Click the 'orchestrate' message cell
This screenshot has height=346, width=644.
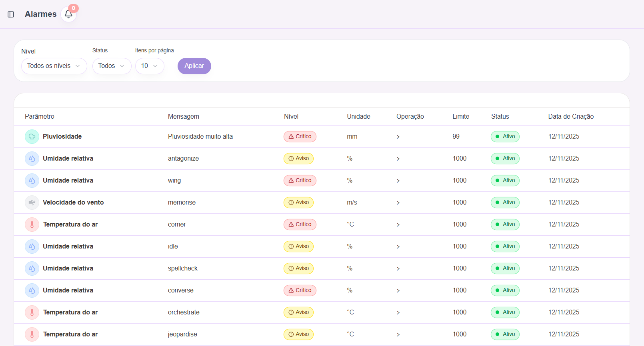click(x=184, y=312)
